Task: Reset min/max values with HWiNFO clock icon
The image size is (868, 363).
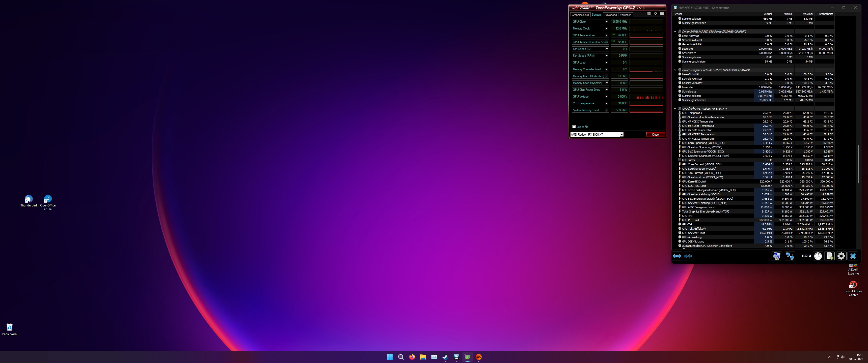Action: click(818, 256)
